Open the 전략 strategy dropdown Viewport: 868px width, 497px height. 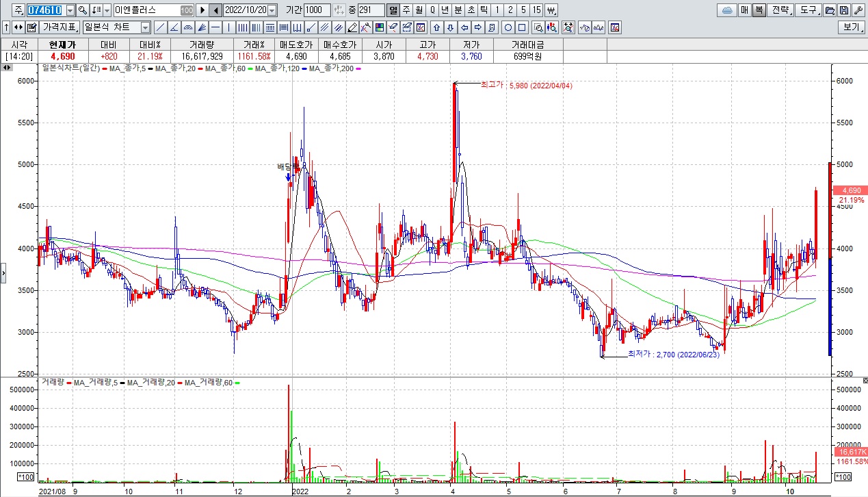click(780, 10)
